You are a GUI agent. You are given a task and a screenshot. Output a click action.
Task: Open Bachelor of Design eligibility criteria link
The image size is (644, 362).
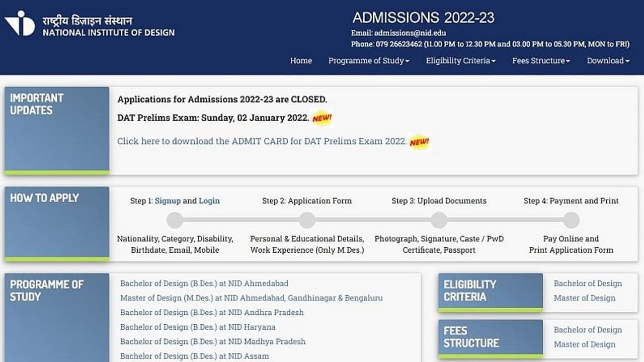(588, 284)
